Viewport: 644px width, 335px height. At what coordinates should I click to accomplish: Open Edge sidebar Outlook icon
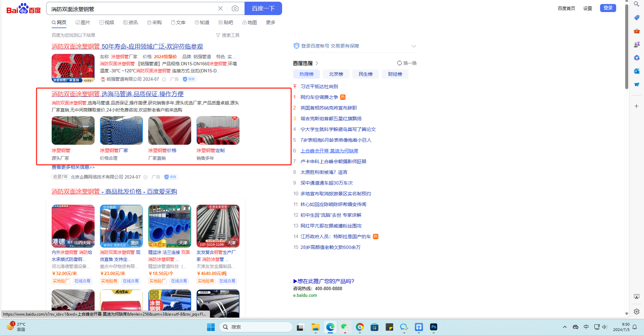pyautogui.click(x=637, y=71)
